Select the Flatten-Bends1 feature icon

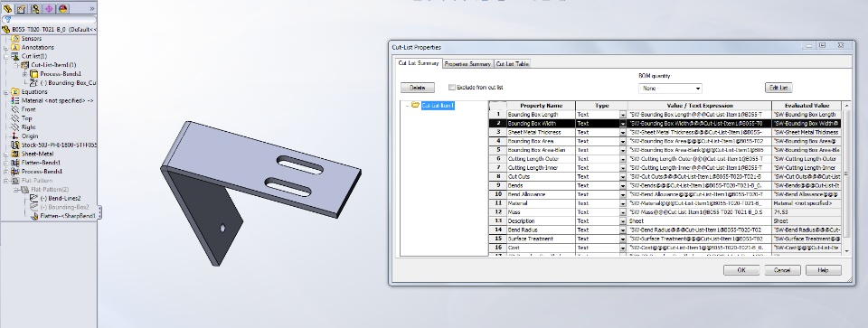pyautogui.click(x=15, y=163)
